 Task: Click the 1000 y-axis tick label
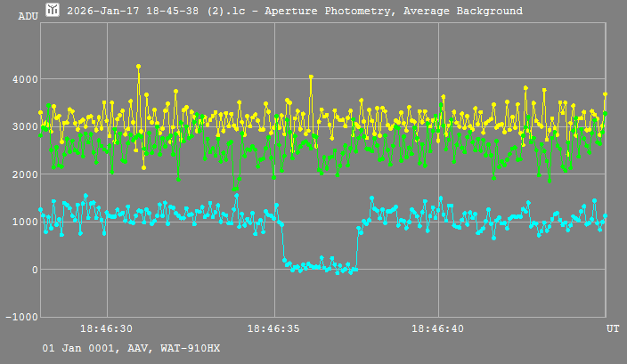25,222
